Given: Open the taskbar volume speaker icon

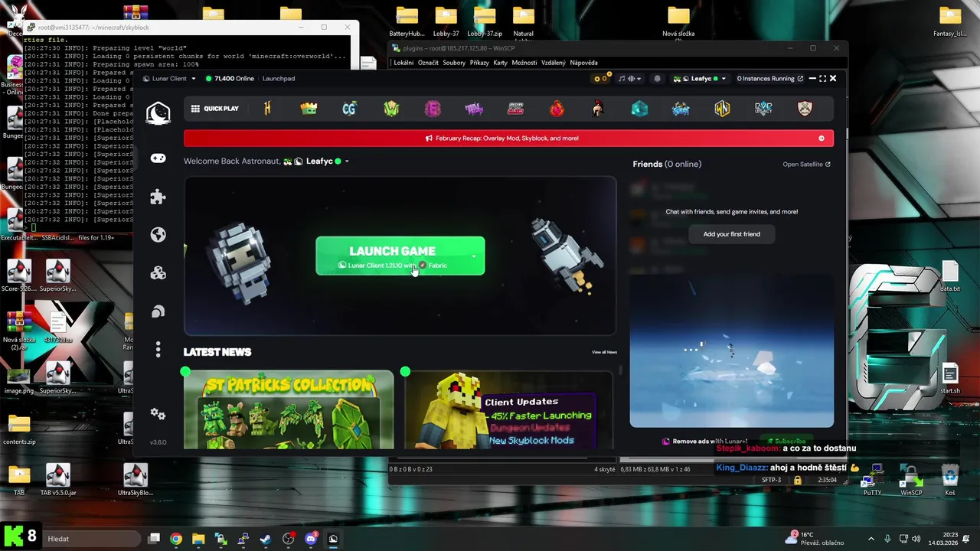Looking at the screenshot, I should [x=916, y=539].
